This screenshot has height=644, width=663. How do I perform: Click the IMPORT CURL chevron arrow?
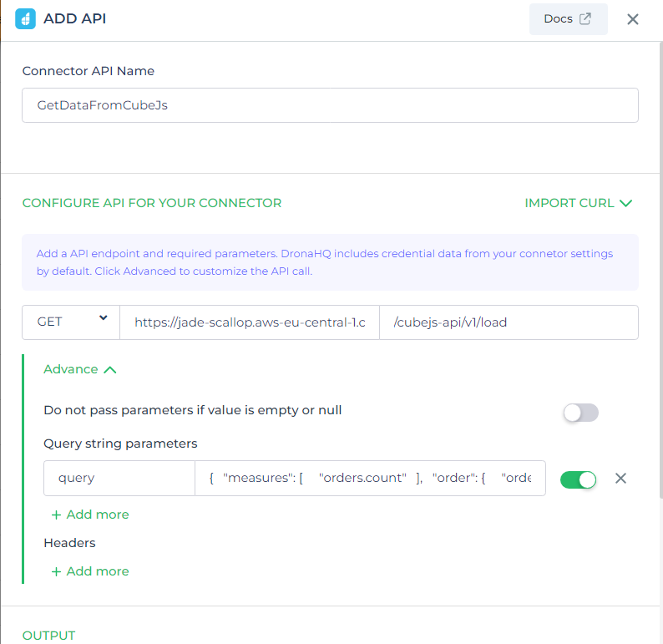(x=626, y=203)
